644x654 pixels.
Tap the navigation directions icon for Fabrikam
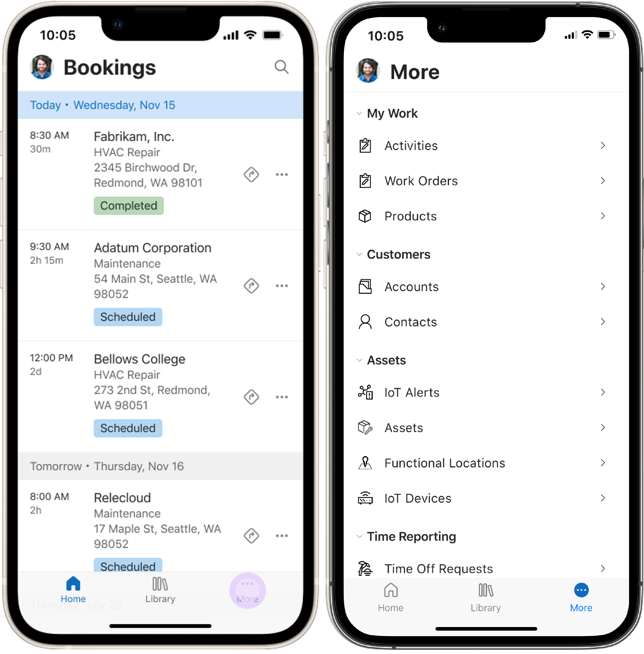tap(252, 174)
